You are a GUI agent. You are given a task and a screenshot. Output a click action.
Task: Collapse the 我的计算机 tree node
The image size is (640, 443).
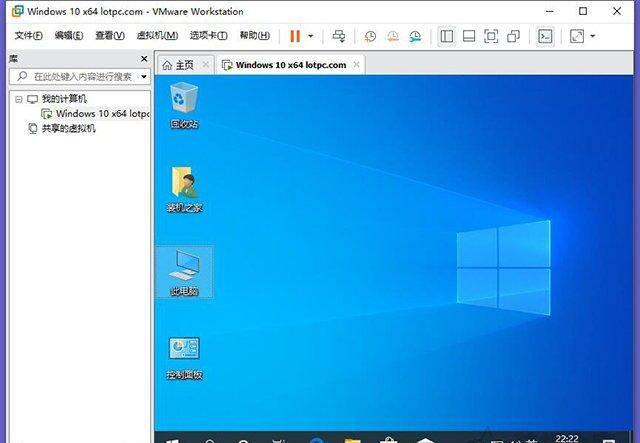click(x=18, y=99)
